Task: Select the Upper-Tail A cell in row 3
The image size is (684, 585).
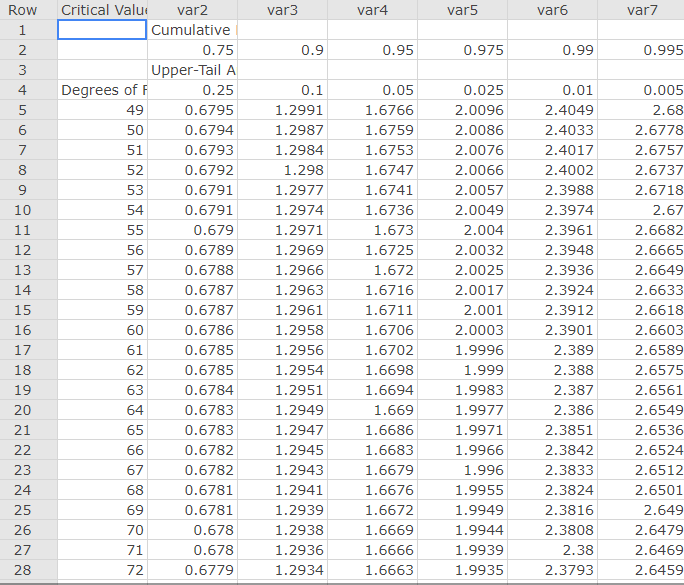Action: click(191, 70)
